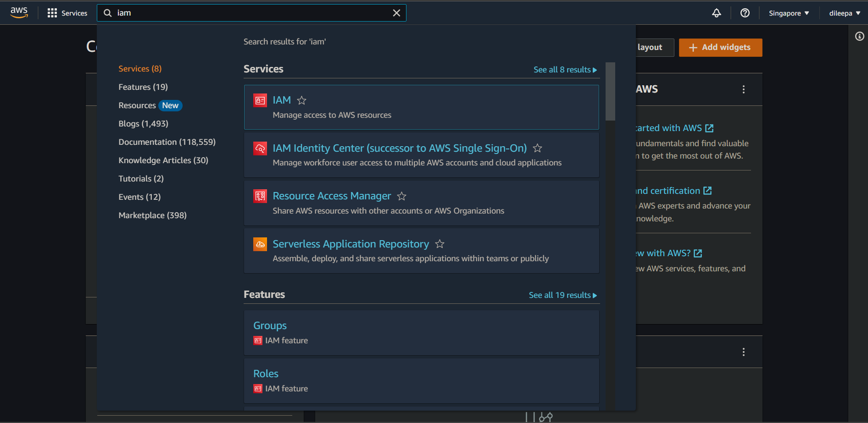Clear the search box with X icon
This screenshot has width=868, height=423.
(x=396, y=13)
